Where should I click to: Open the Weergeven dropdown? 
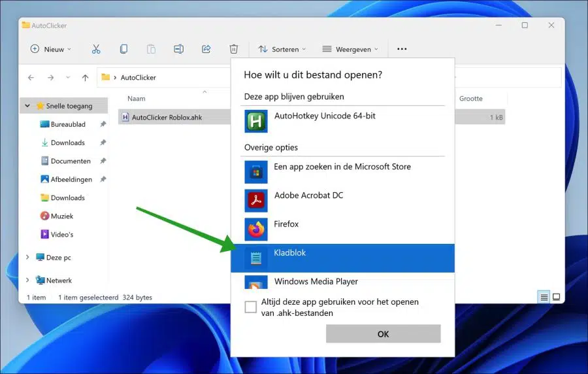click(350, 49)
